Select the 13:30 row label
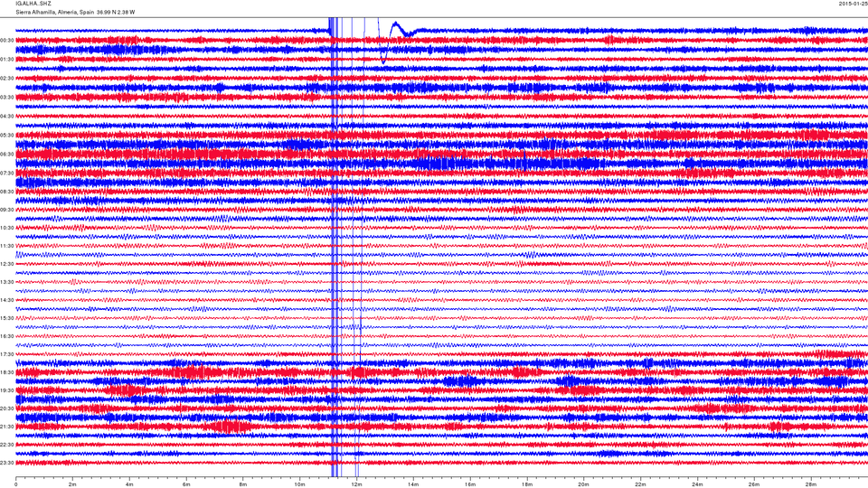Screen dimensions: 868x488 pyautogui.click(x=7, y=282)
